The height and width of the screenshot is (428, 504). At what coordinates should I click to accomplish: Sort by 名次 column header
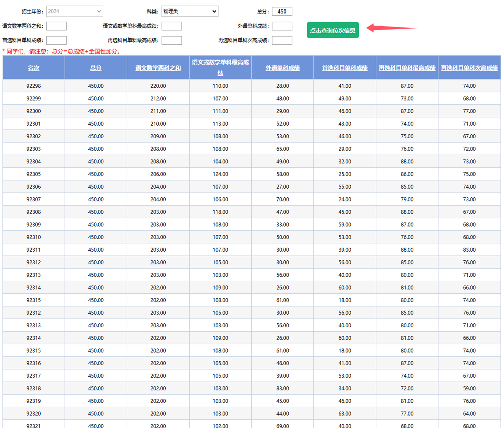pyautogui.click(x=33, y=68)
